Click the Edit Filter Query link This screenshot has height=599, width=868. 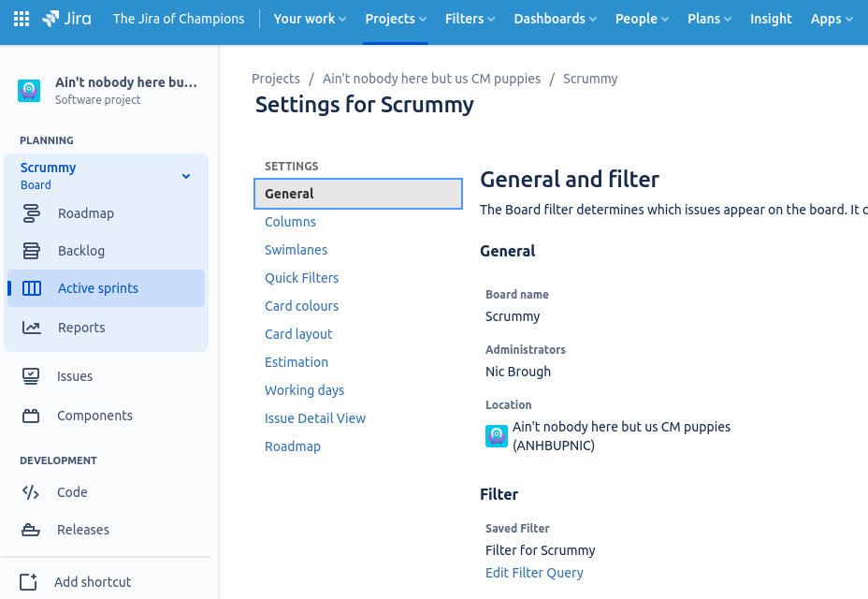(x=534, y=572)
